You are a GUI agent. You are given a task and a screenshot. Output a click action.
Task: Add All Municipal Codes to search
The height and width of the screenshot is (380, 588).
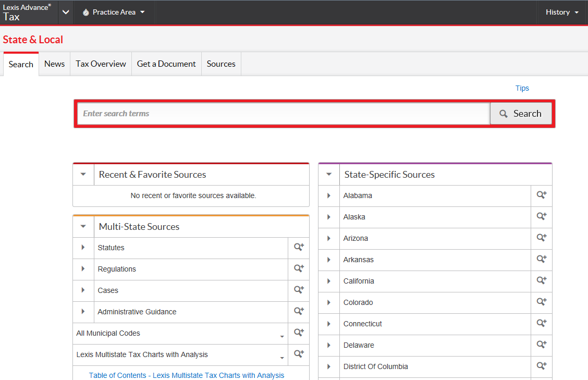click(299, 333)
